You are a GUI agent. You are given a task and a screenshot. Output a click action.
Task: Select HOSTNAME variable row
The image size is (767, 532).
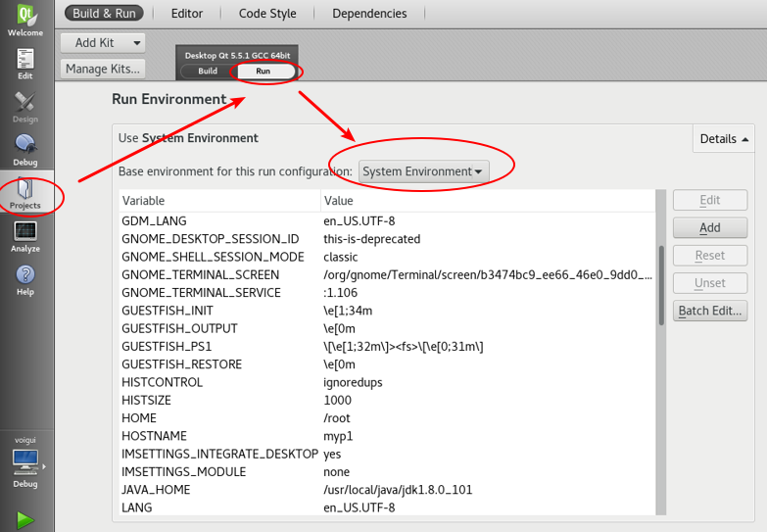point(387,436)
